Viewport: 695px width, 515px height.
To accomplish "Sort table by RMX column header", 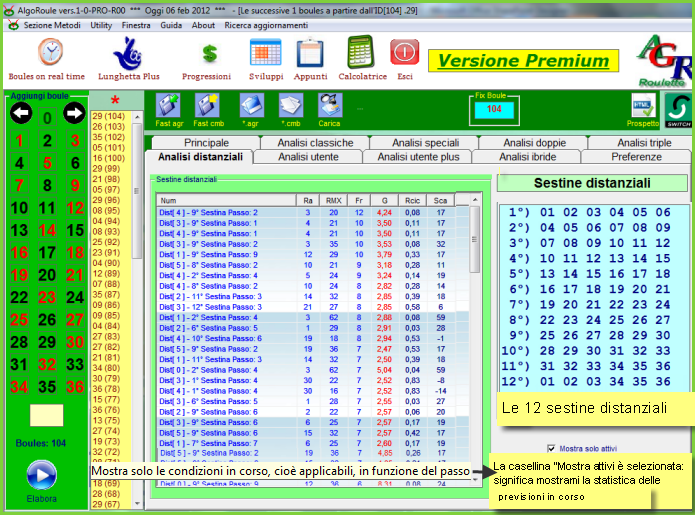I will (333, 200).
